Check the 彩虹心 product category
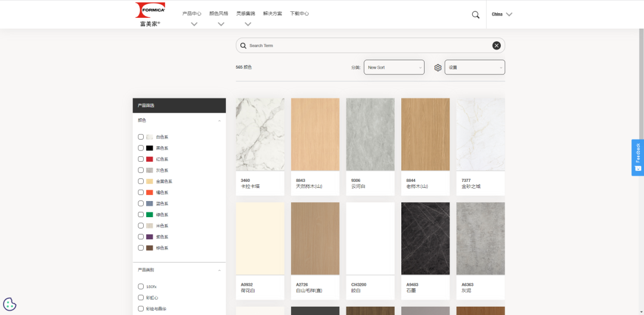Image resolution: width=644 pixels, height=315 pixels. 141,297
